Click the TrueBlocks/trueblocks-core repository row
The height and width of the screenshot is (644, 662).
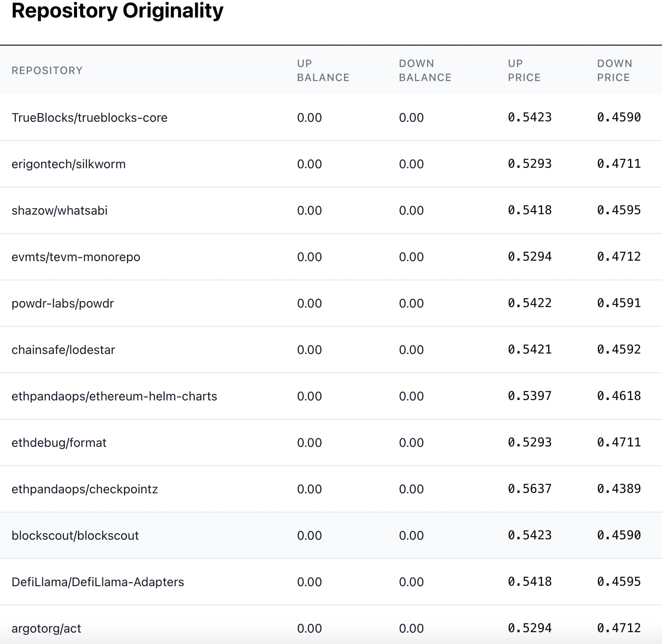(89, 117)
